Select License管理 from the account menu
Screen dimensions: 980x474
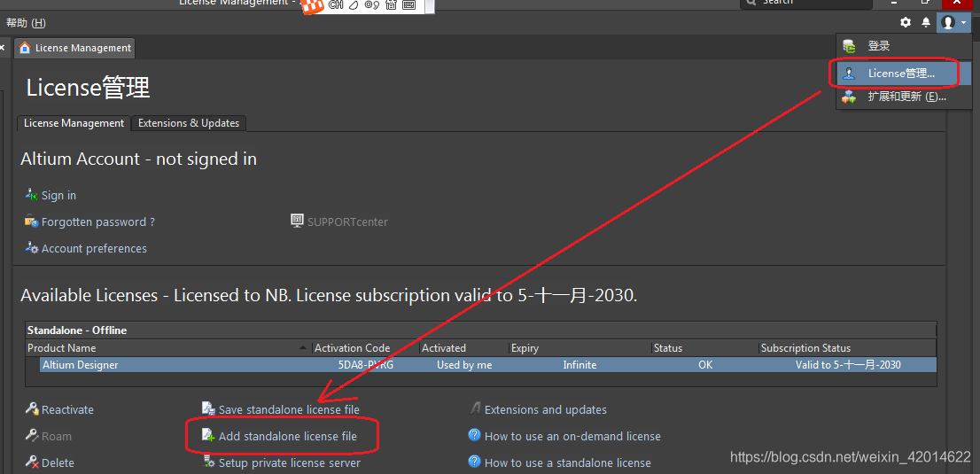(900, 74)
